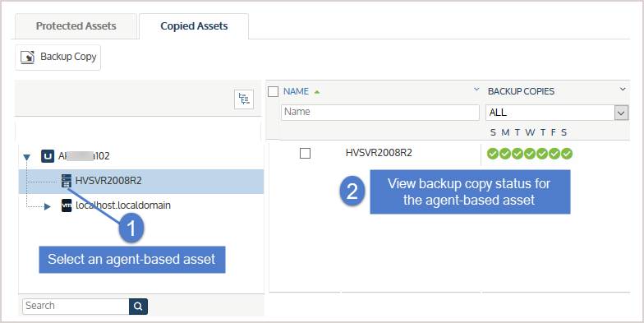
Task: Click the Name filter input field
Action: [x=379, y=112]
